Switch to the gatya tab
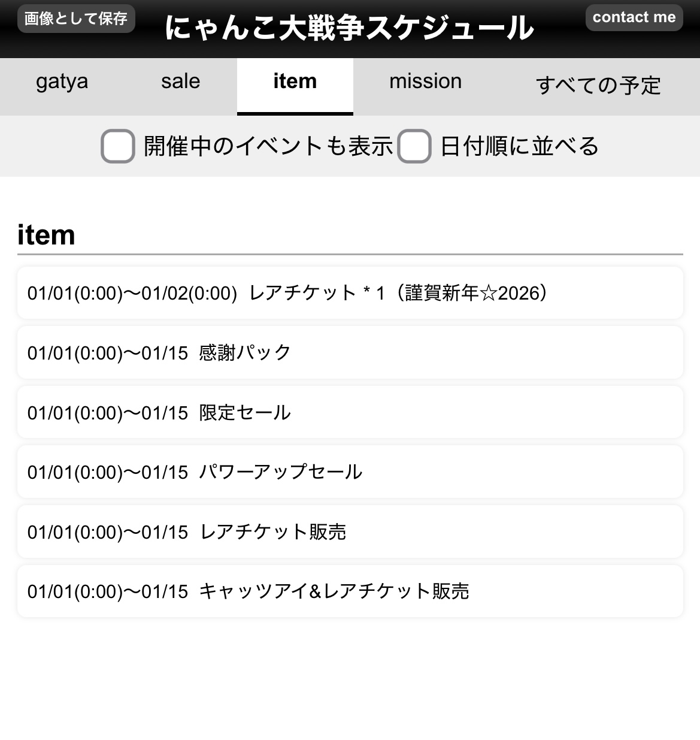Image resolution: width=700 pixels, height=740 pixels. pyautogui.click(x=62, y=82)
